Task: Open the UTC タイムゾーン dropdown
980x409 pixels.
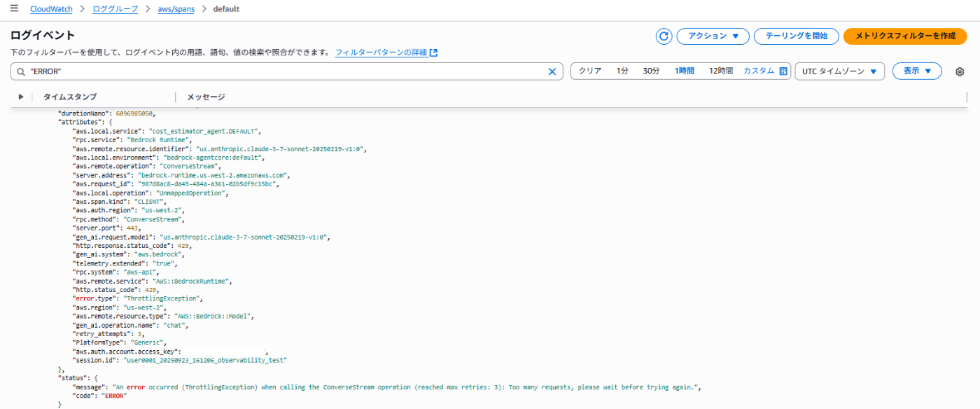Action: click(840, 71)
